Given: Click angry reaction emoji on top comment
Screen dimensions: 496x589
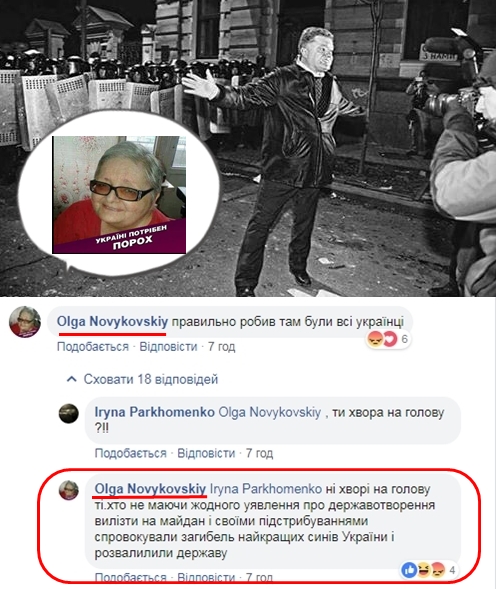Looking at the screenshot, I should (x=374, y=340).
